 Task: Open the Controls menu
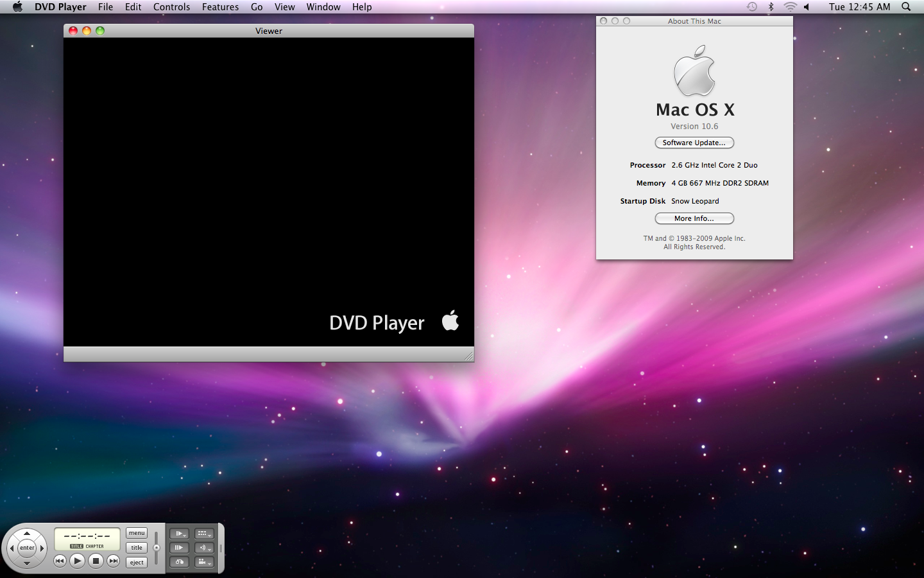pos(171,6)
